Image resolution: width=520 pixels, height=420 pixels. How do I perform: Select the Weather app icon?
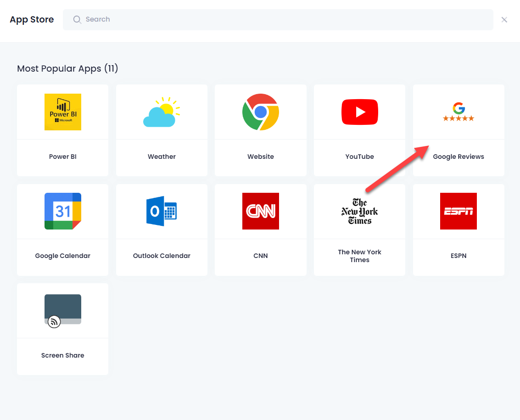162,112
